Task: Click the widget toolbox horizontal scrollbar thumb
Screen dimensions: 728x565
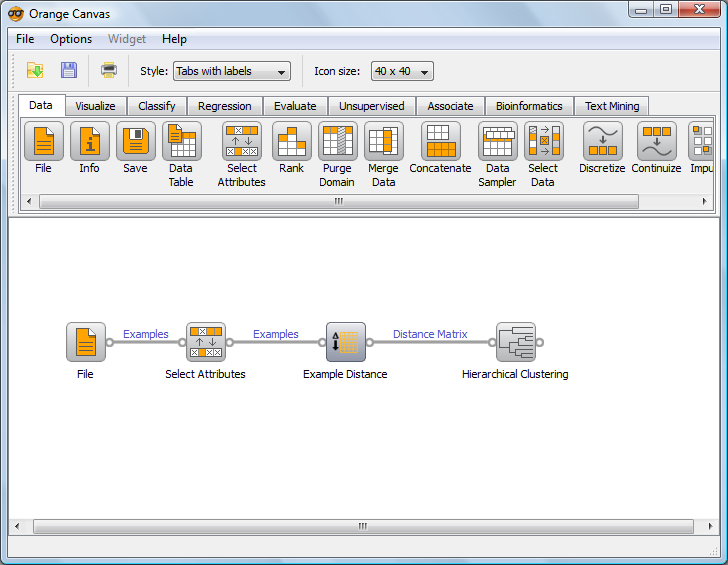Action: click(x=339, y=201)
